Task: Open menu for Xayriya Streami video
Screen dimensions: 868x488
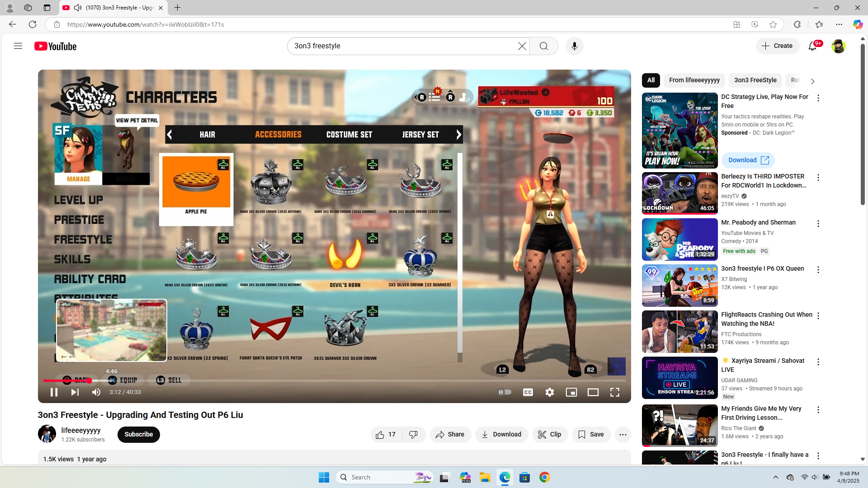Action: pos(818,362)
